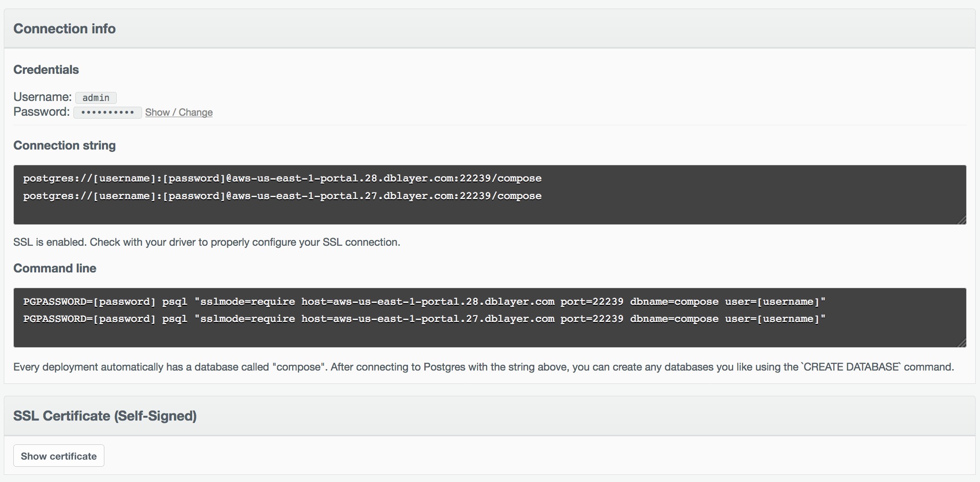Click the Show / Change password link
The image size is (980, 482).
tap(179, 112)
